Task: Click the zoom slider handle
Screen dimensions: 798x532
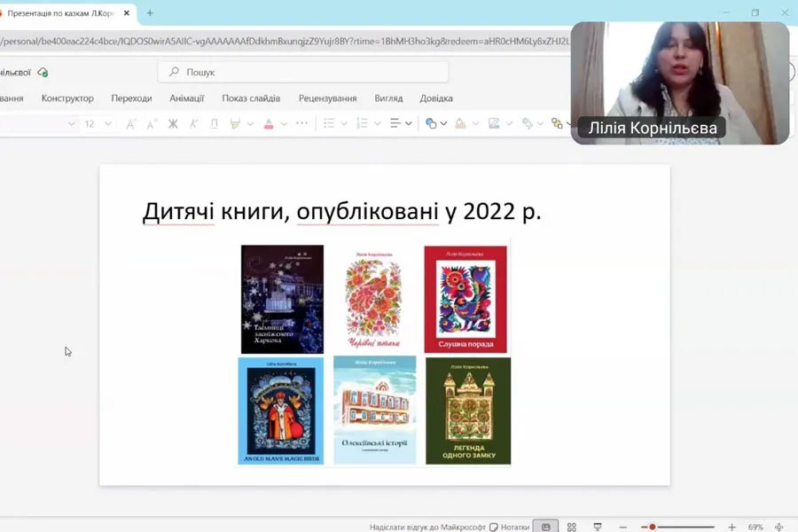Action: pos(652,527)
